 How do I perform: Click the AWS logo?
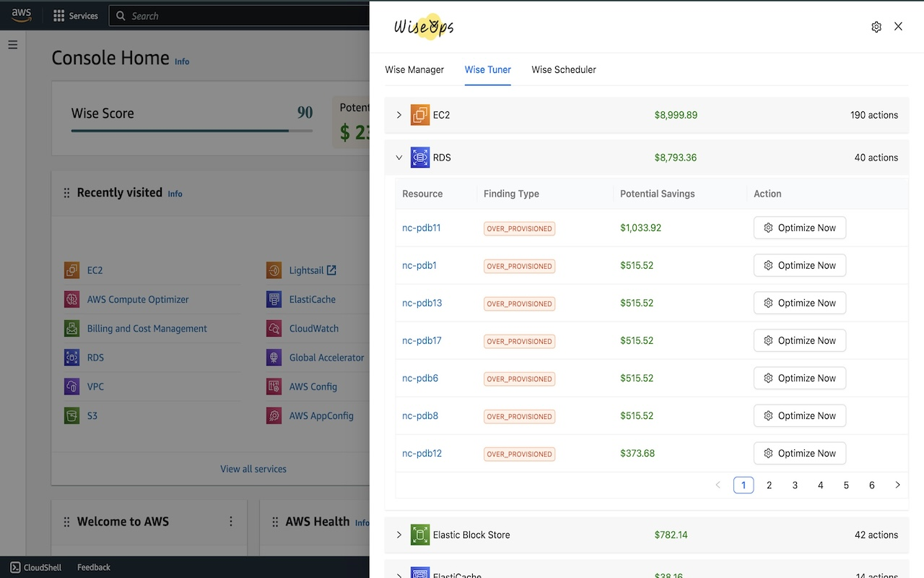coord(21,15)
